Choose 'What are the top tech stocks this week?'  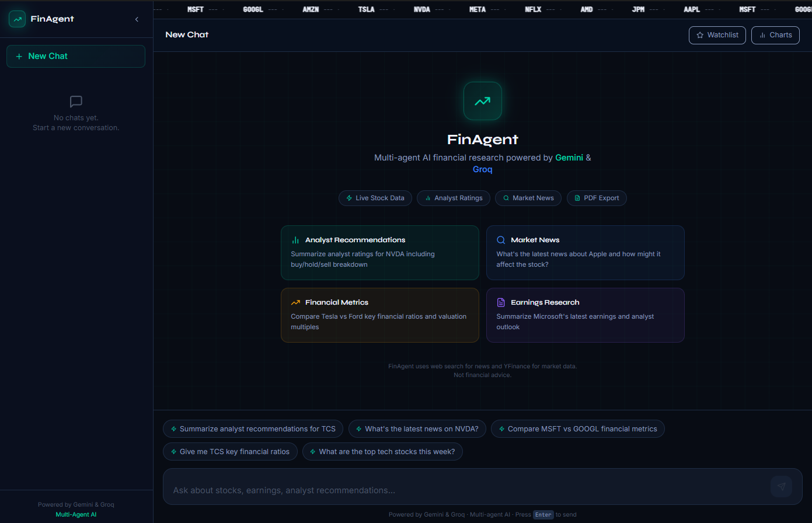pos(382,452)
